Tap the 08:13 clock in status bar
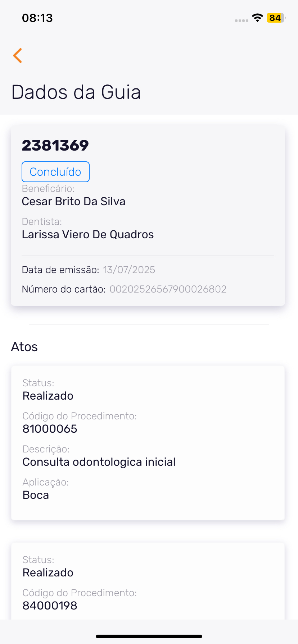Image resolution: width=298 pixels, height=644 pixels. coord(37,18)
